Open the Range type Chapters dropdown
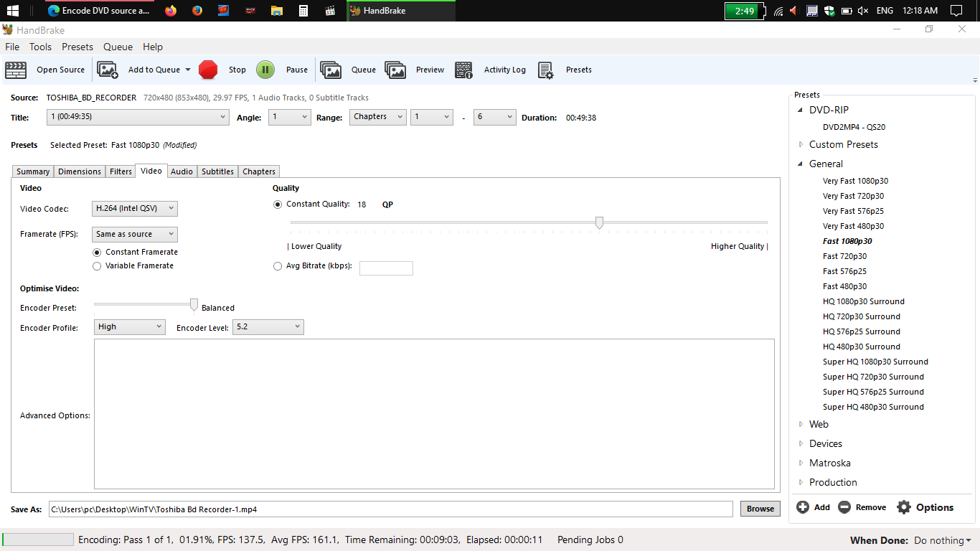Viewport: 980px width, 551px height. pos(378,117)
